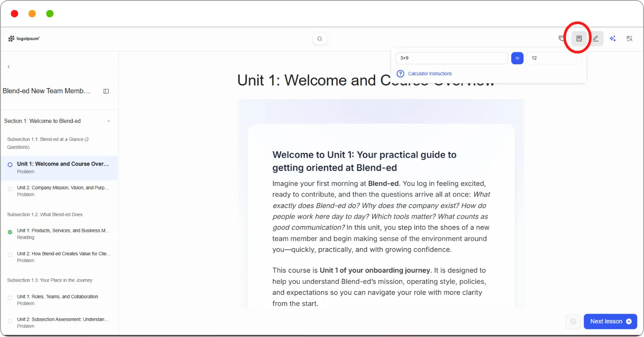
Task: Open the Calculator Instructions link
Action: (x=430, y=74)
